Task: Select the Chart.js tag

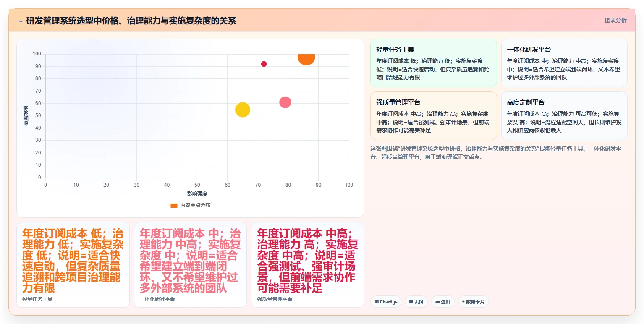Action: [386, 302]
